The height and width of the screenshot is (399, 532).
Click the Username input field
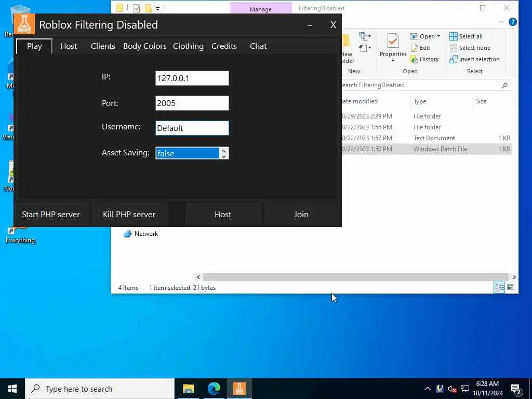192,128
